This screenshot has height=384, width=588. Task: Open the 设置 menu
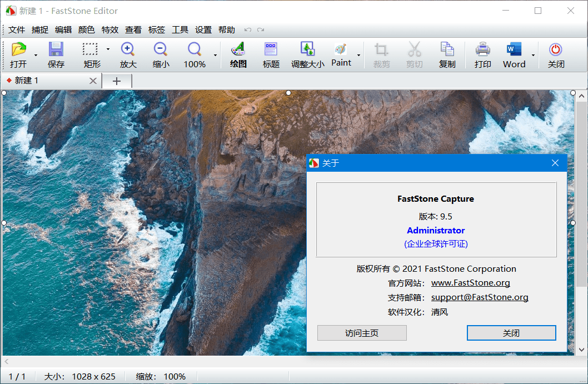click(203, 29)
